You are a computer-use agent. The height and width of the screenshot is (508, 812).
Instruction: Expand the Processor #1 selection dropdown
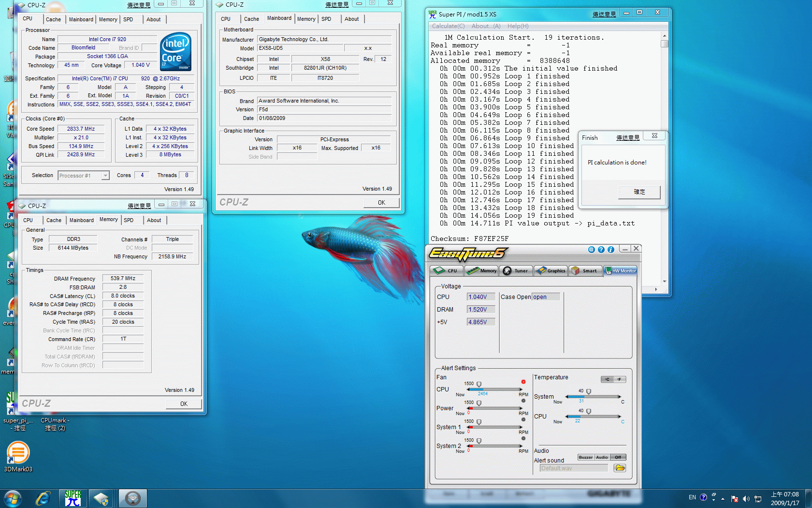coord(105,176)
